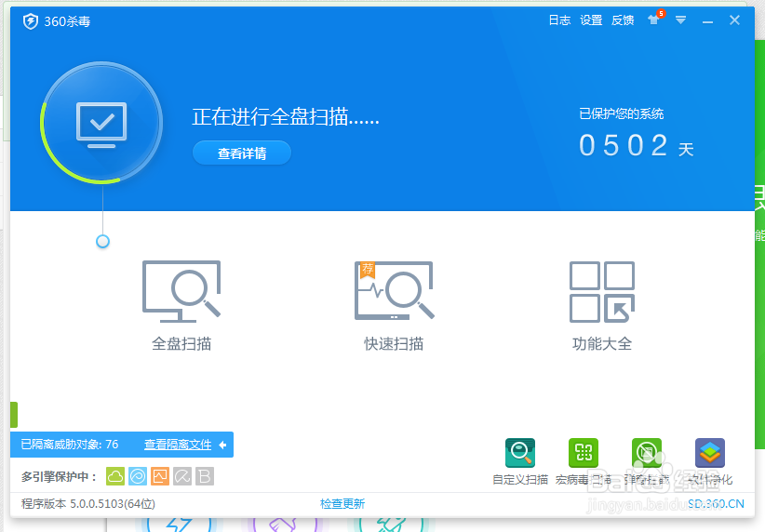Click the small circle handle below scan ring
765x532 pixels.
click(102, 242)
